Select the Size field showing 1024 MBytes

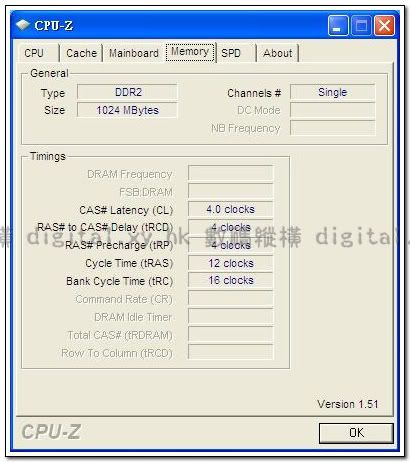pyautogui.click(x=127, y=110)
